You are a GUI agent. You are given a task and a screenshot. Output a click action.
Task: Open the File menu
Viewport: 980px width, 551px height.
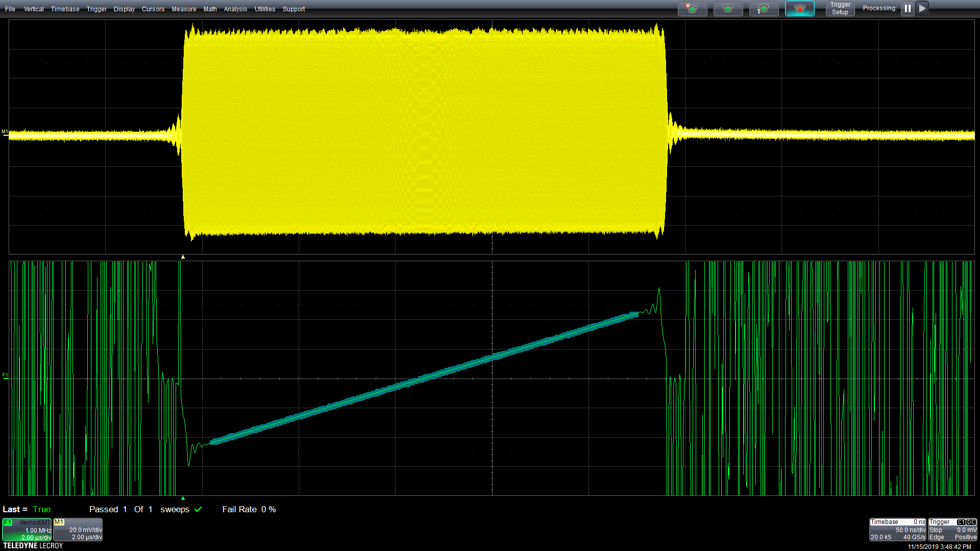pyautogui.click(x=10, y=9)
